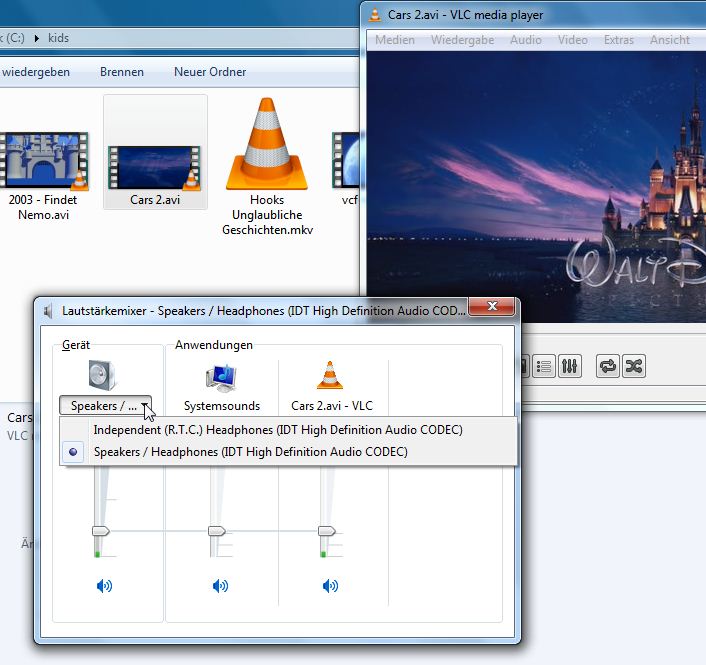Toggle playlist view in VLC controls
706x665 pixels.
[x=544, y=366]
